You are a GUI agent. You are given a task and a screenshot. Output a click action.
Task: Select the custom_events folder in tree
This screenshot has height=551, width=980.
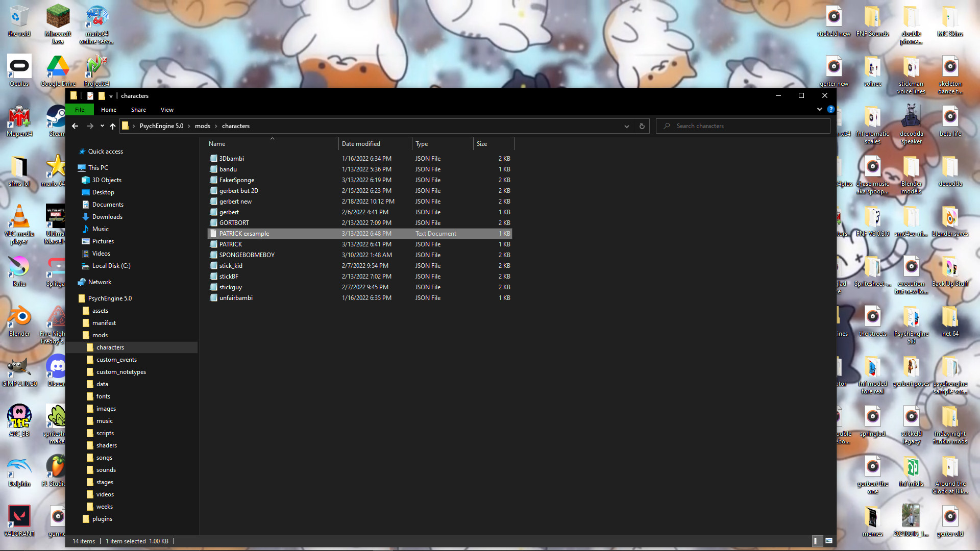pos(116,360)
